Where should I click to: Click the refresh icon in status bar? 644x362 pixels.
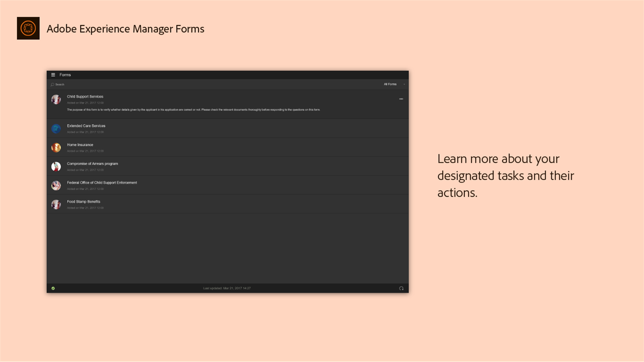click(x=401, y=288)
